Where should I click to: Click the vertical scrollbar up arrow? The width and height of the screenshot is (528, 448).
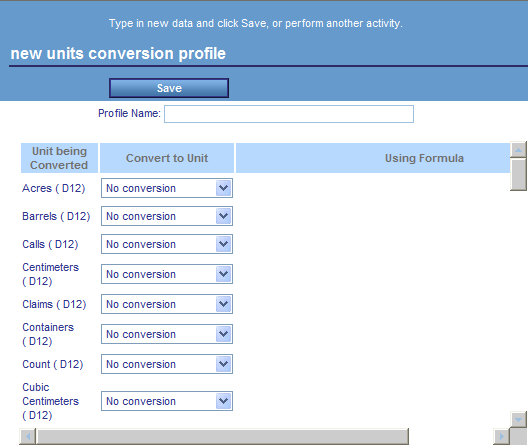tap(518, 150)
